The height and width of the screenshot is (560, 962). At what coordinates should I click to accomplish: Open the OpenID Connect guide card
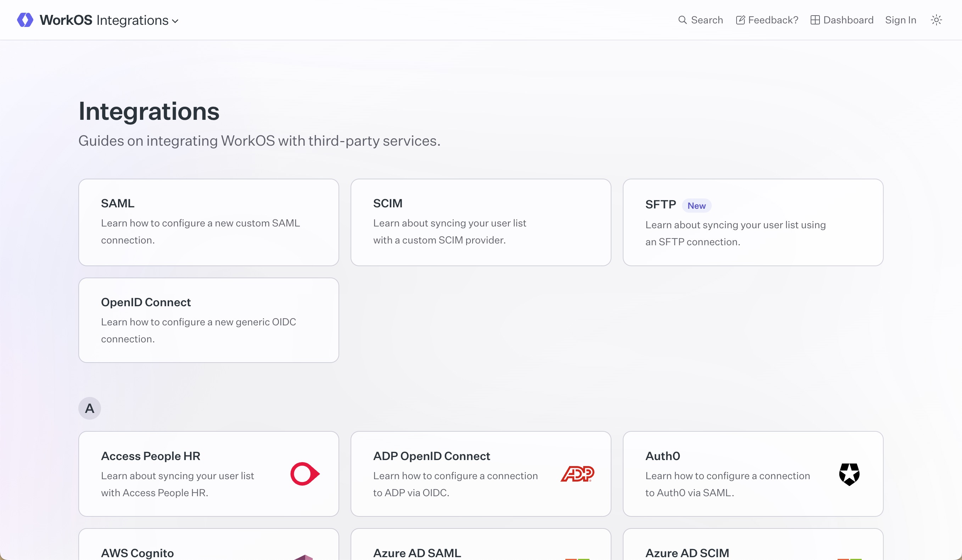click(x=208, y=320)
